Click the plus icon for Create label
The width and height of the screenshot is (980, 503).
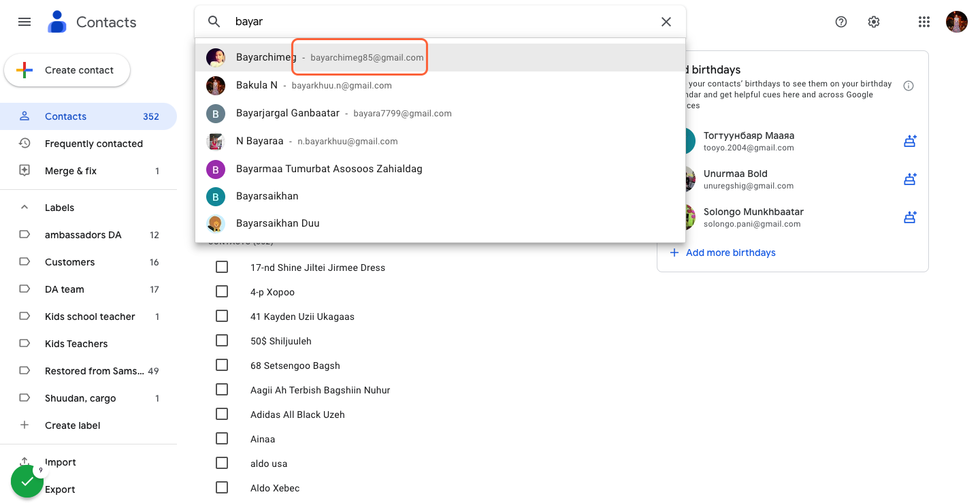[24, 425]
